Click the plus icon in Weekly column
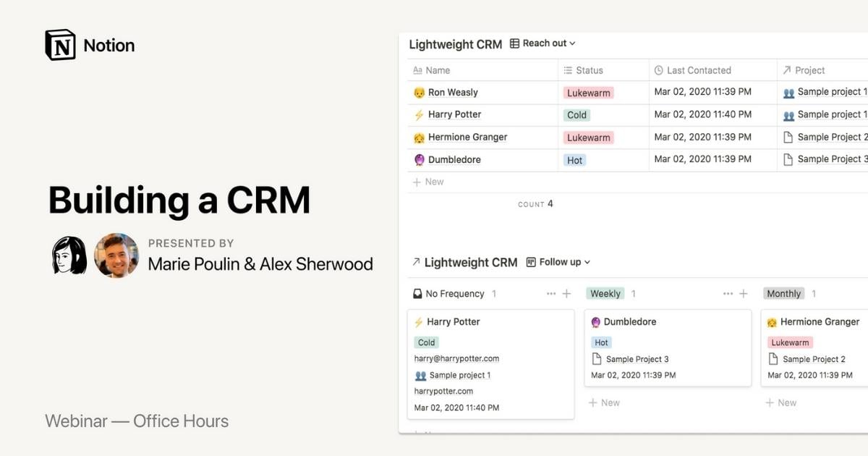Screen dimensions: 868x456 pyautogui.click(x=744, y=294)
